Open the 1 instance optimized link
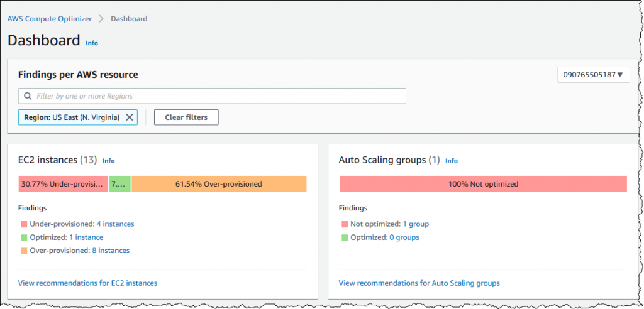The image size is (644, 309). [87, 237]
